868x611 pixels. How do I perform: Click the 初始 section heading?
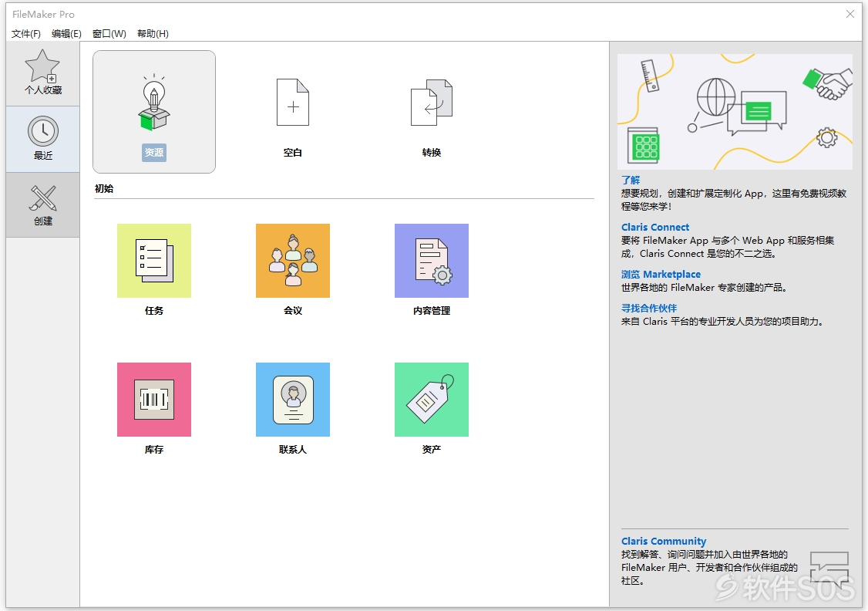pos(104,189)
